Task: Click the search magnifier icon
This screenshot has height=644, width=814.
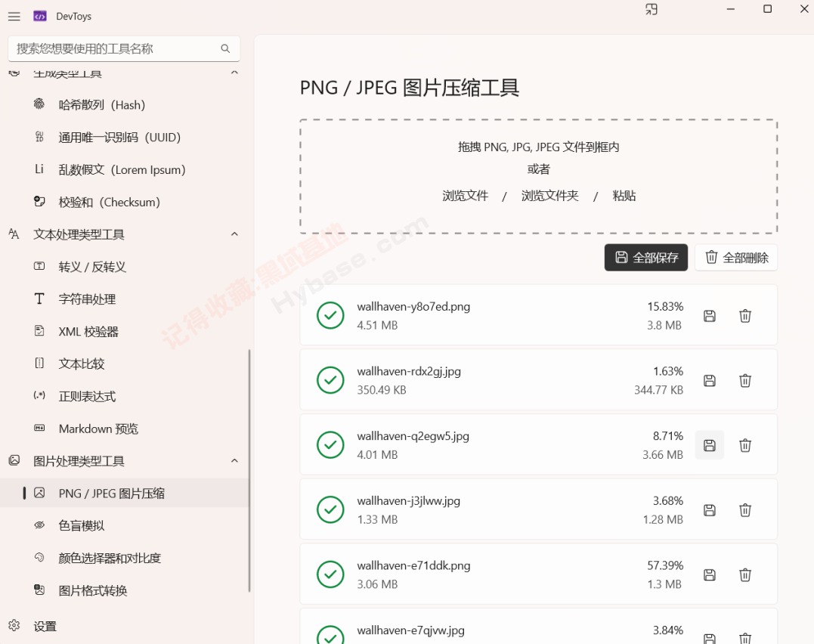Action: 225,48
